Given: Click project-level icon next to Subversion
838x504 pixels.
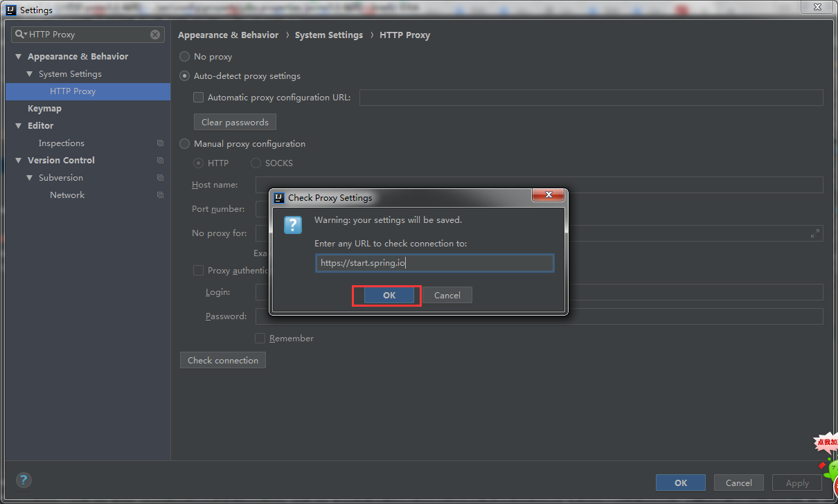Looking at the screenshot, I should point(160,178).
